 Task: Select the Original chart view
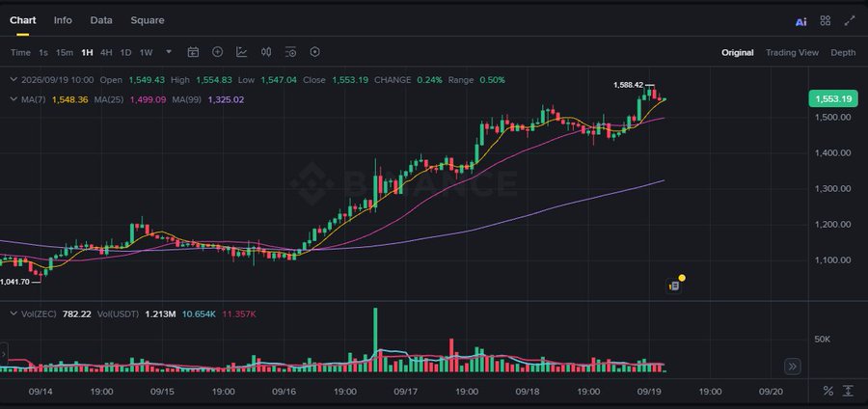738,53
